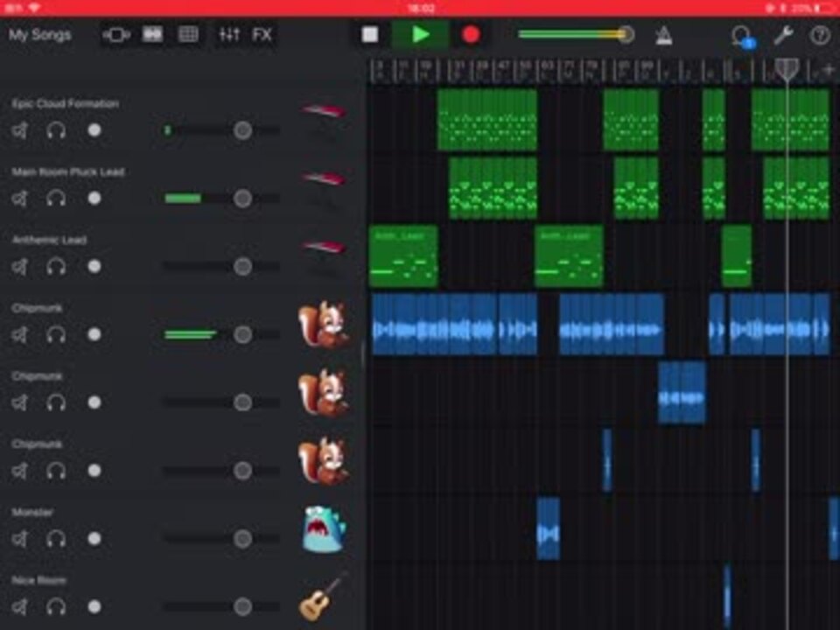Select the Anthemic Lead keyboard icon
Image resolution: width=840 pixels, height=630 pixels.
323,247
